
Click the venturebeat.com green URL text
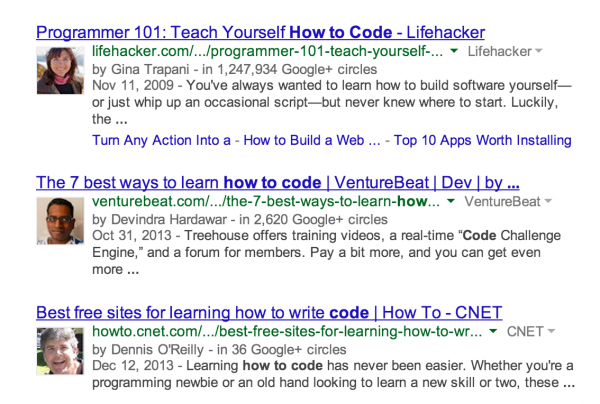(x=266, y=201)
